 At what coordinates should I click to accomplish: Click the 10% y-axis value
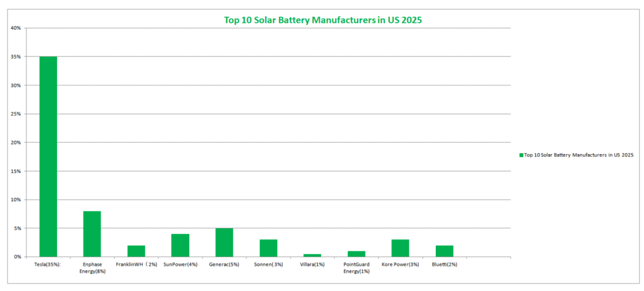[16, 199]
